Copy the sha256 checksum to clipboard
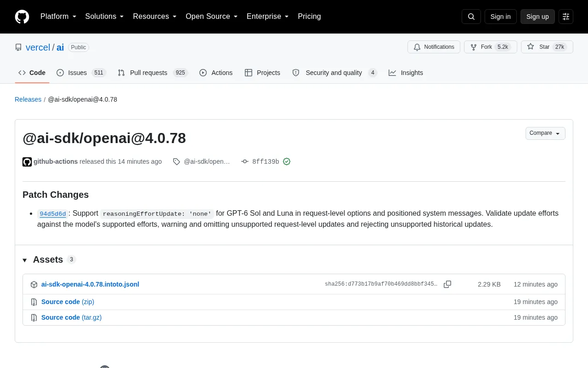588x368 pixels. (447, 284)
